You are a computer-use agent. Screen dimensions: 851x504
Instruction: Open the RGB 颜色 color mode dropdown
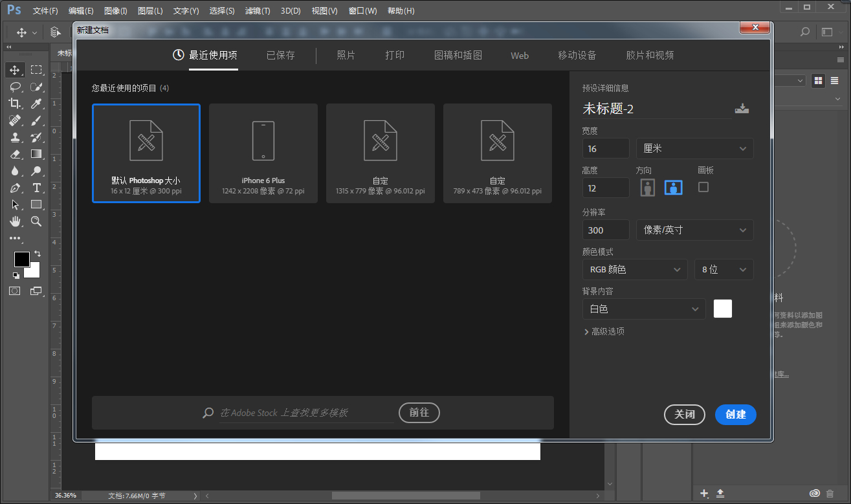pos(635,269)
